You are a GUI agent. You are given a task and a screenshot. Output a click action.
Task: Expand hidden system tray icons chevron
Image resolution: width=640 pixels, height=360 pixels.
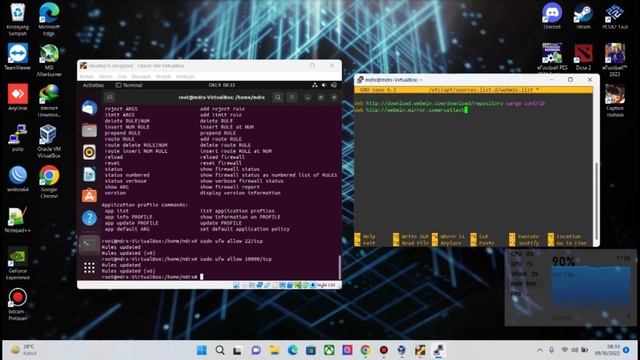click(540, 350)
